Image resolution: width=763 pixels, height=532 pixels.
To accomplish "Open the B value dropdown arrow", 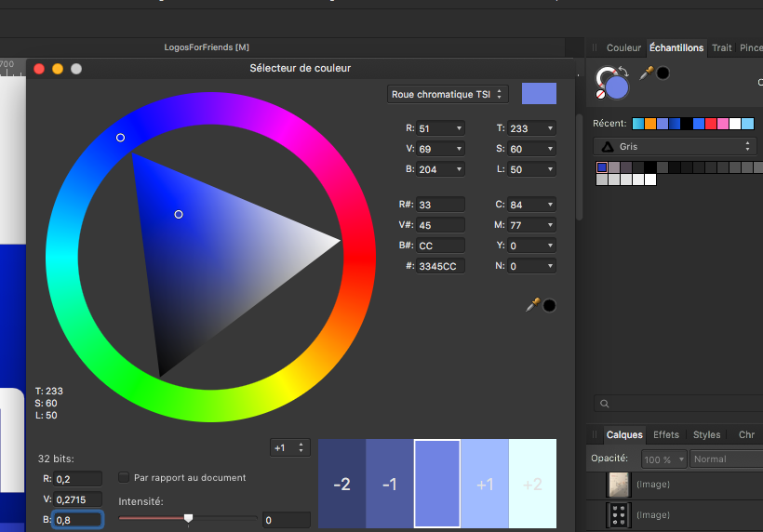I will (459, 169).
